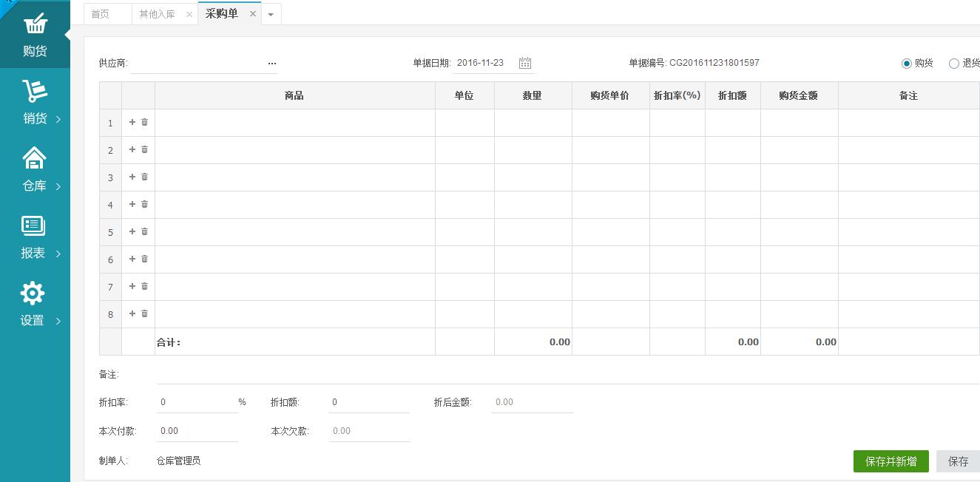
Task: Open the tab list dropdown arrow
Action: click(x=271, y=14)
